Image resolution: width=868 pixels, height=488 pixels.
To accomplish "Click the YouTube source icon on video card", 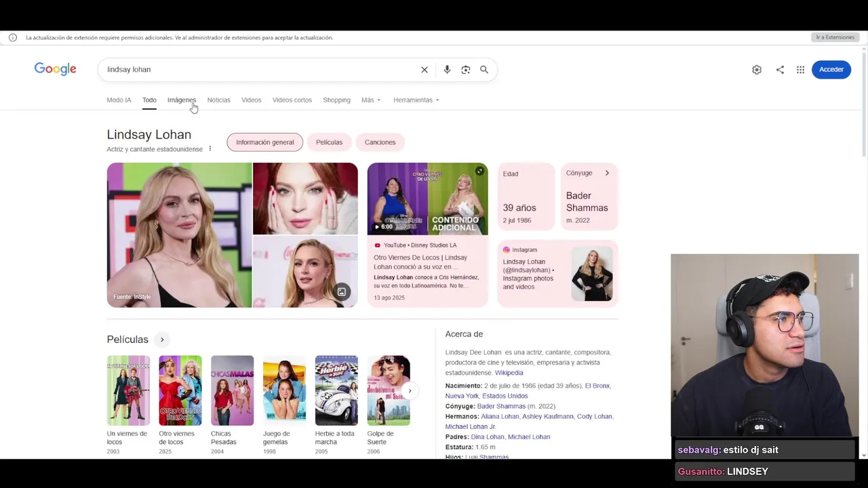I will click(x=377, y=245).
